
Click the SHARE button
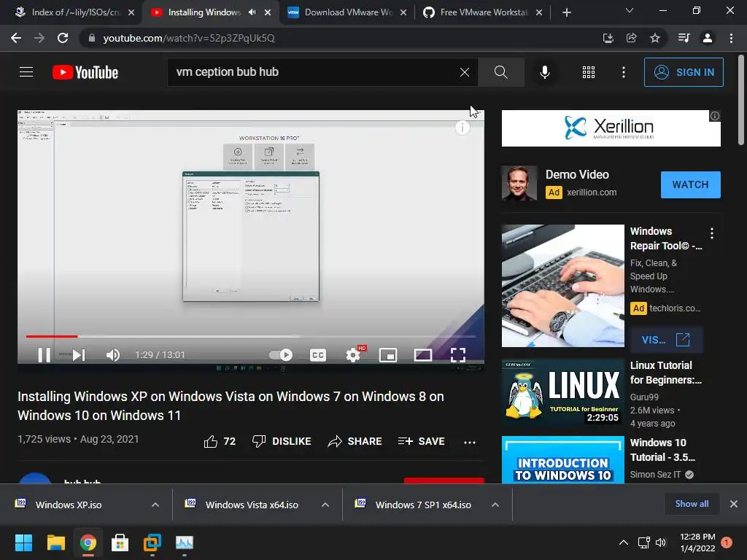pos(355,441)
